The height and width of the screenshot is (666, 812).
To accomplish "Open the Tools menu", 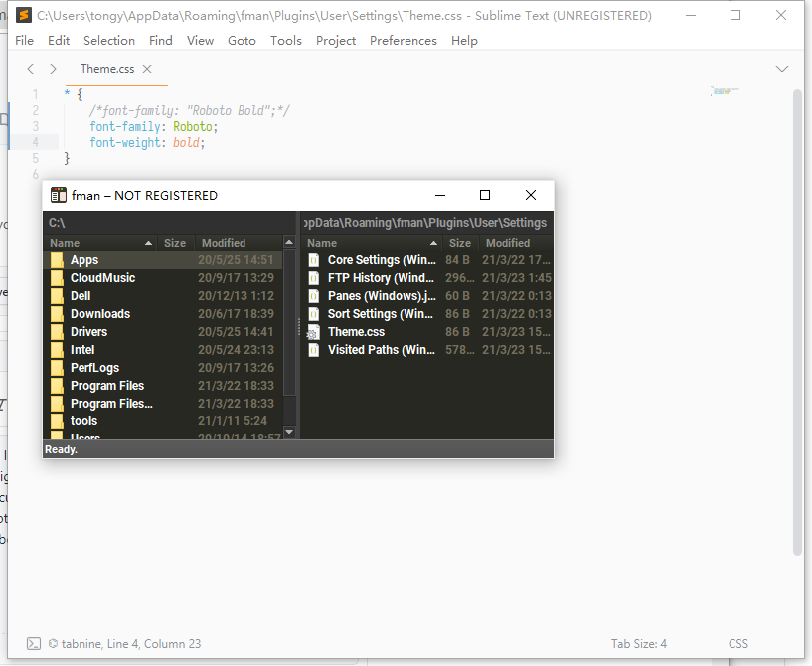I will click(286, 41).
